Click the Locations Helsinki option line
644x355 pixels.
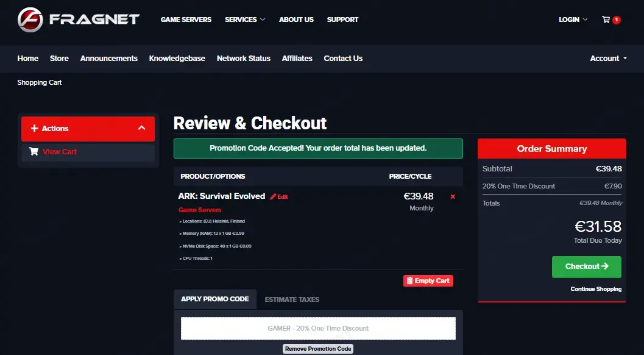click(212, 221)
